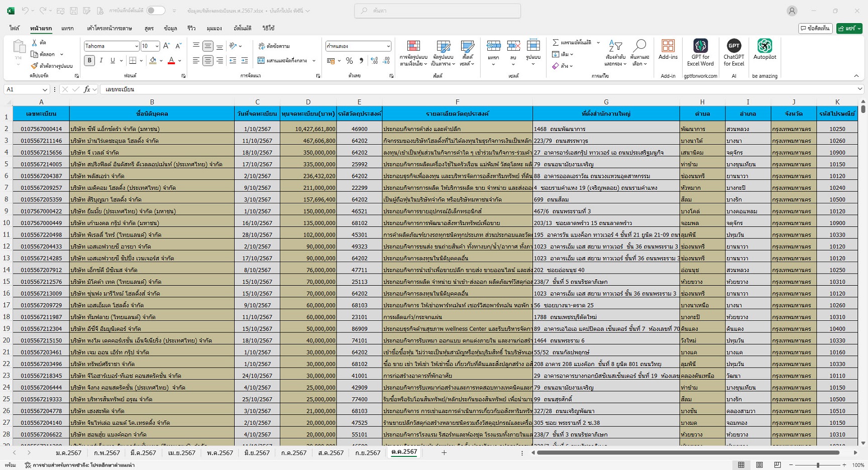Open Conditional Formatting icon
Image resolution: width=868 pixels, height=470 pixels.
coord(413,46)
